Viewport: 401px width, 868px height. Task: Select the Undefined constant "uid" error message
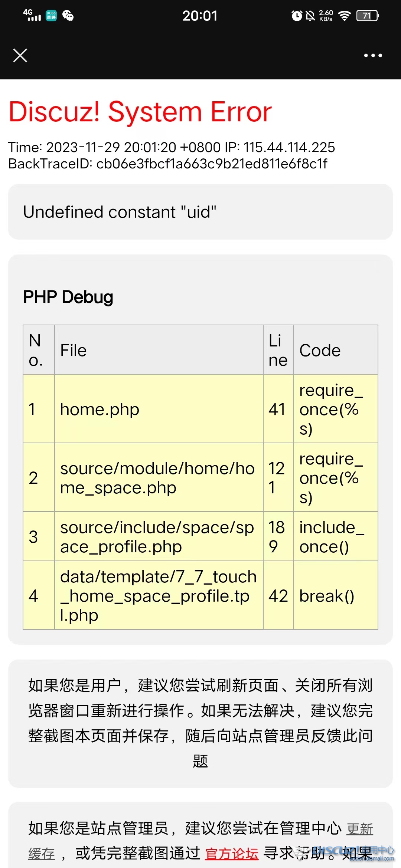tap(120, 212)
